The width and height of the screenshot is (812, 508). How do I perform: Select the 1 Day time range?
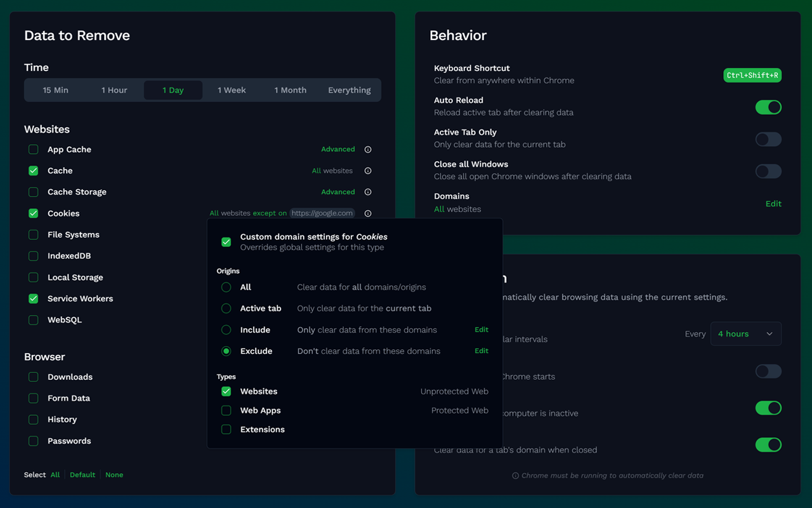173,90
